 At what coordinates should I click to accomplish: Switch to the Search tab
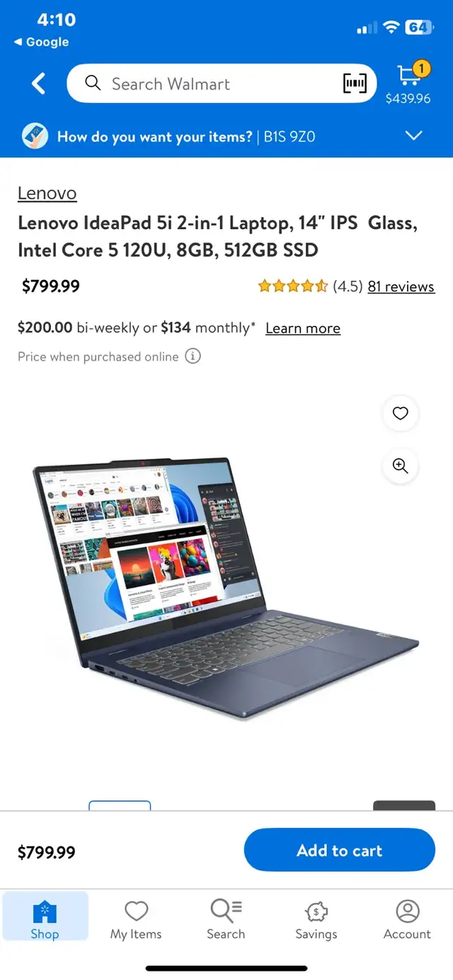click(226, 919)
